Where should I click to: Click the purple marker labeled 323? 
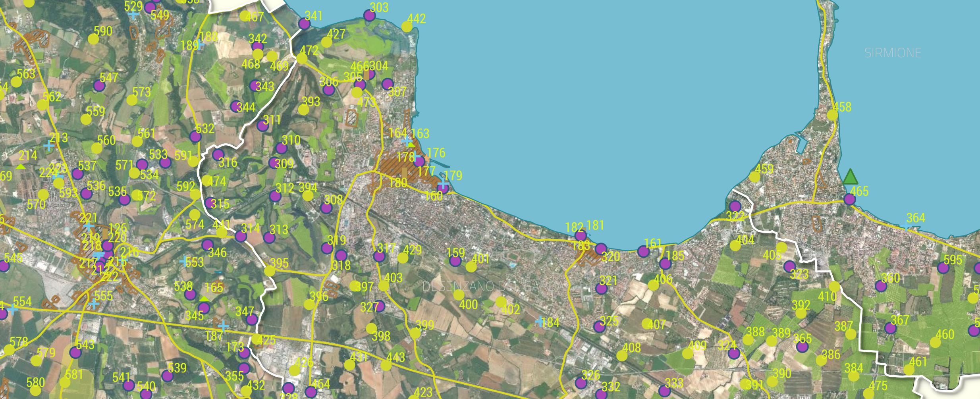(x=789, y=266)
